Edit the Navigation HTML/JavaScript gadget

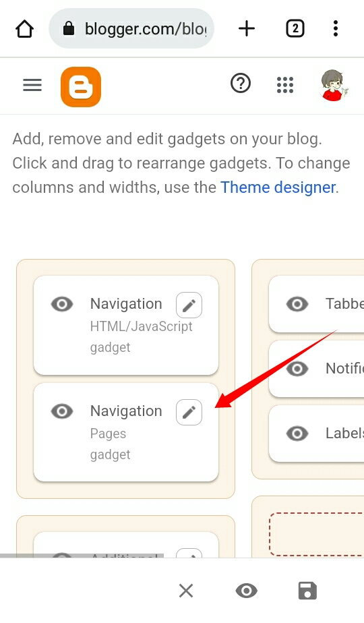coord(189,305)
